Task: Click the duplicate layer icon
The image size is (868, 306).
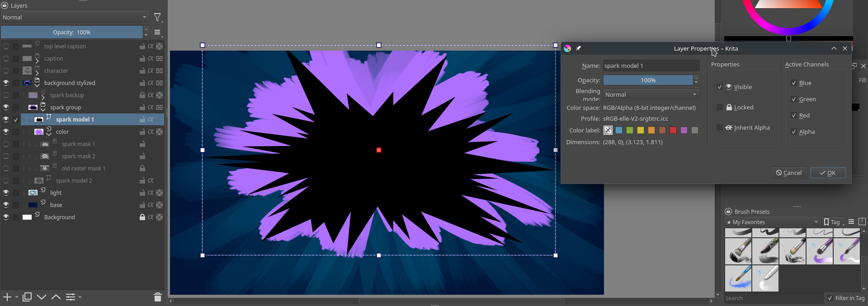Action: click(27, 297)
